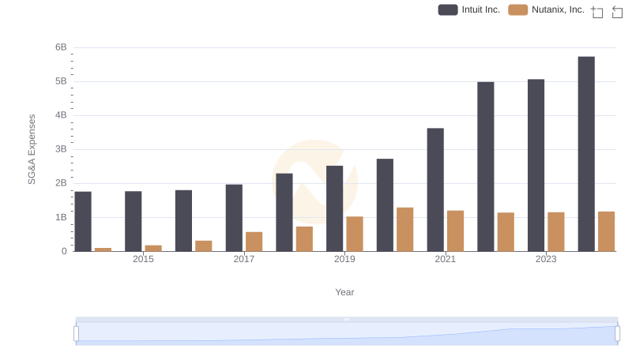The image size is (632, 364).
Task: Click the Intuit bar above 2021
Action: 435,190
